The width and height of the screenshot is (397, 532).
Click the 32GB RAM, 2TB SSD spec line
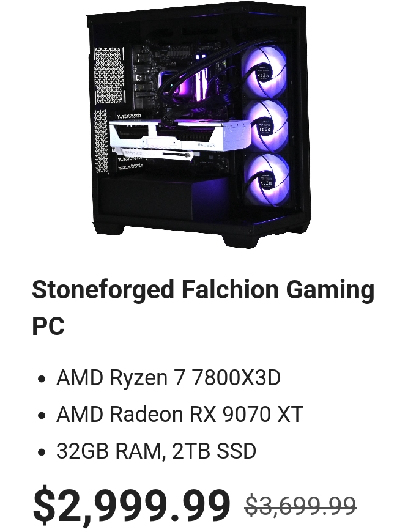click(156, 451)
